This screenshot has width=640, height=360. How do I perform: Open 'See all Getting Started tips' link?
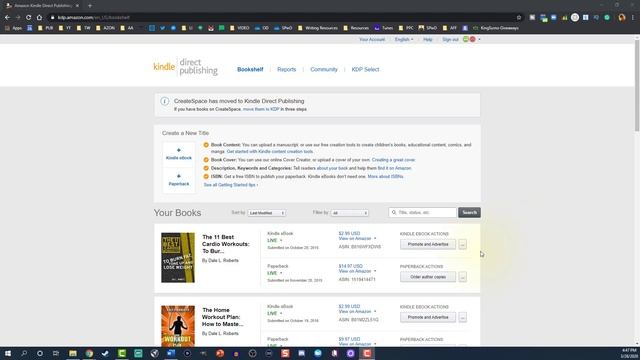[x=231, y=185]
